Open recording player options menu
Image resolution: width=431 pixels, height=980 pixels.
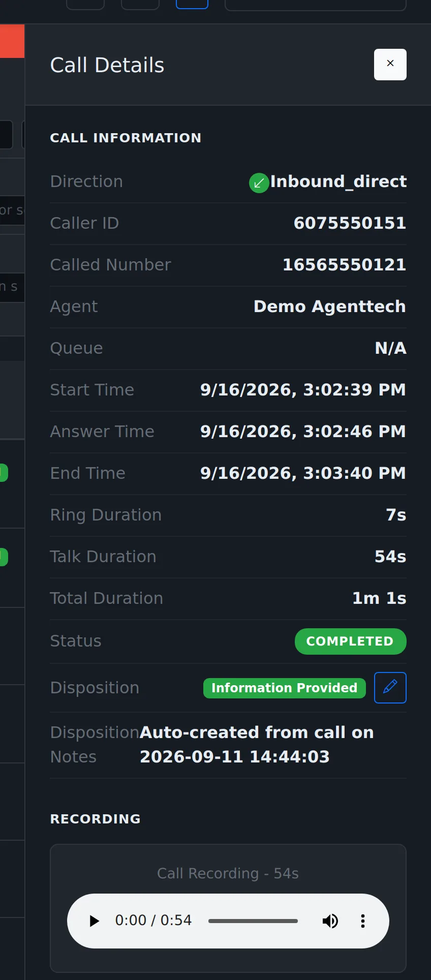click(363, 921)
